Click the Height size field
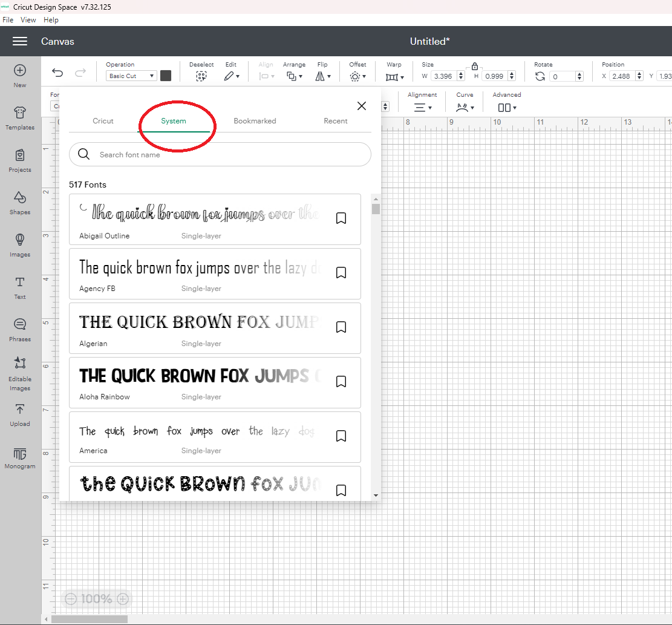This screenshot has width=672, height=625. tap(494, 76)
